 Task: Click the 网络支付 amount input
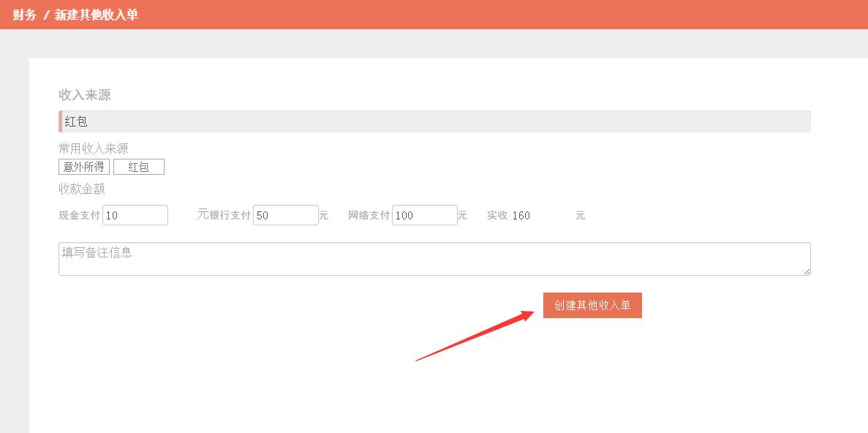click(424, 215)
